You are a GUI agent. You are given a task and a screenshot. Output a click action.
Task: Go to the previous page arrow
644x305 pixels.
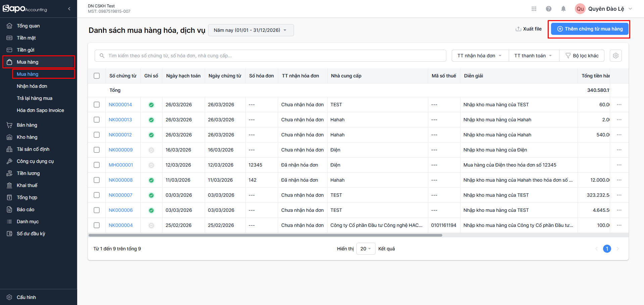coord(596,249)
